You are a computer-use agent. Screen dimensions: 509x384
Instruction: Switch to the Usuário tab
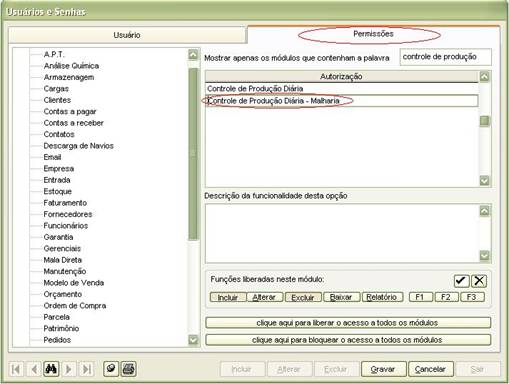pos(127,35)
